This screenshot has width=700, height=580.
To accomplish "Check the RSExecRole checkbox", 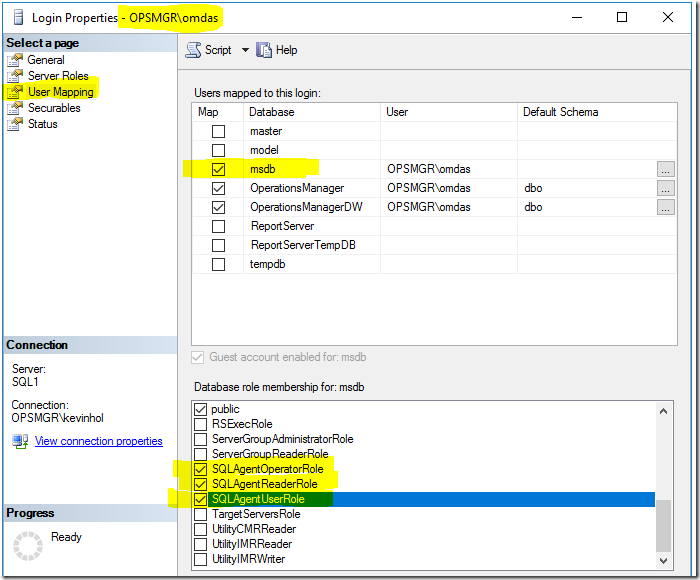I will coord(200,424).
